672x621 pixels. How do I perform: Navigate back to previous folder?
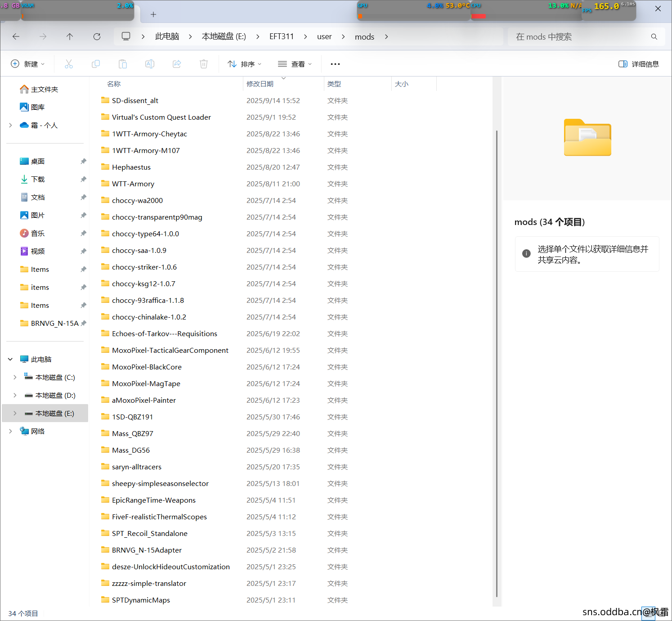[16, 36]
